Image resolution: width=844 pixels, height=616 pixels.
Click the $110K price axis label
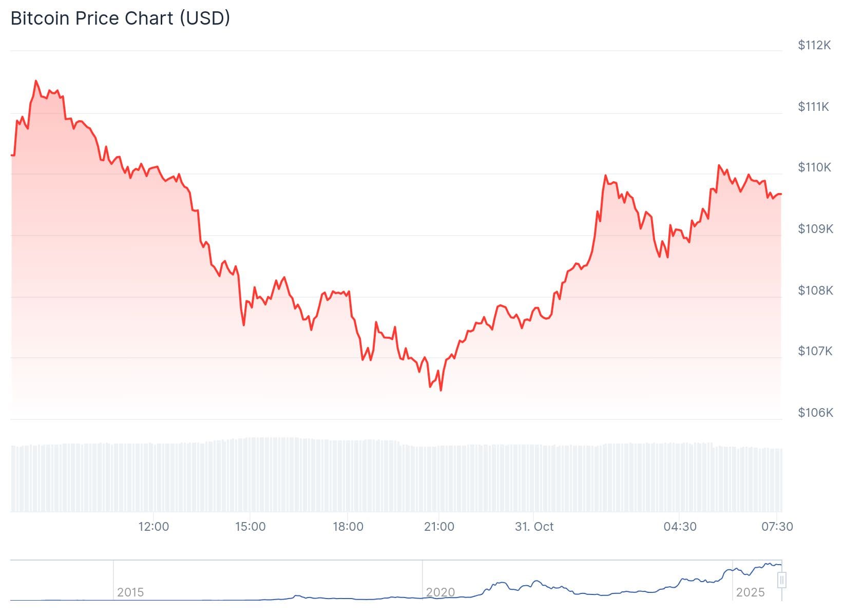tap(814, 167)
